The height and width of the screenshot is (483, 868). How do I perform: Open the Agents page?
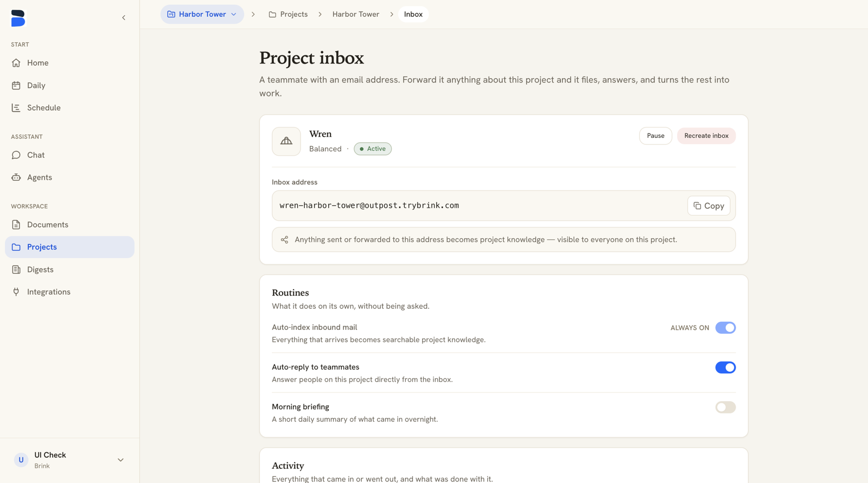[x=69, y=177]
